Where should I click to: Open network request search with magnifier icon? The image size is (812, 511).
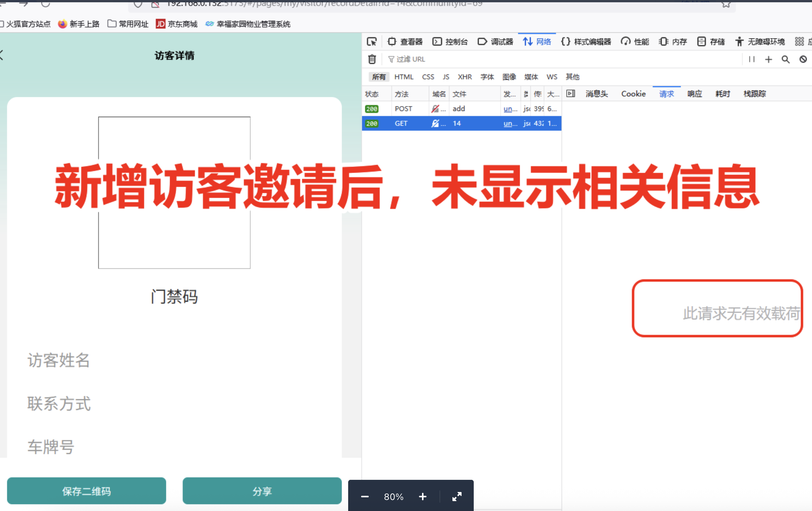point(785,59)
